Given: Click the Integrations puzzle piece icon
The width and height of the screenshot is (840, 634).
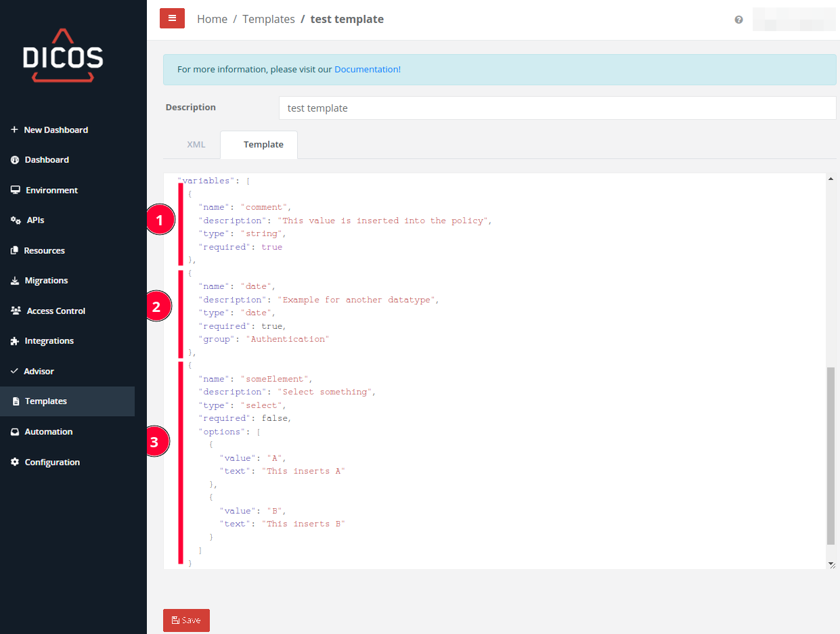Looking at the screenshot, I should [15, 341].
